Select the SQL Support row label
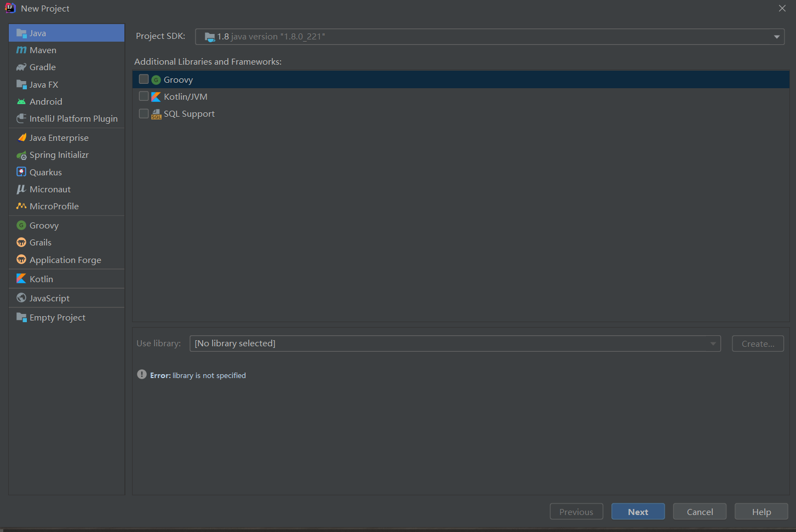 pos(189,113)
